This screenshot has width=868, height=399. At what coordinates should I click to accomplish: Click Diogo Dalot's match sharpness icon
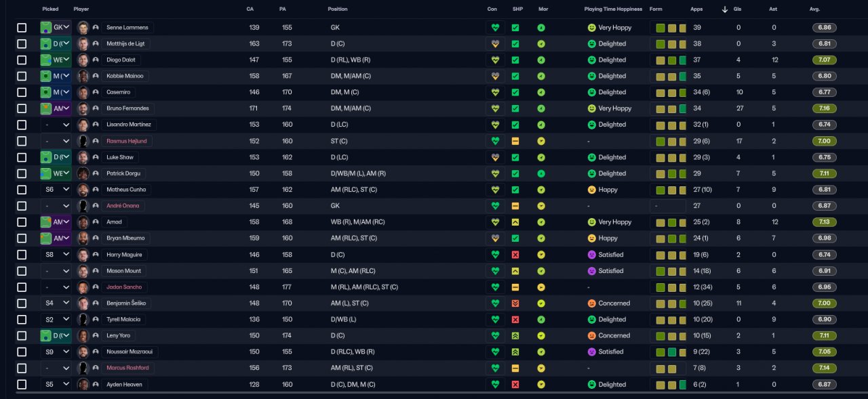coord(515,60)
